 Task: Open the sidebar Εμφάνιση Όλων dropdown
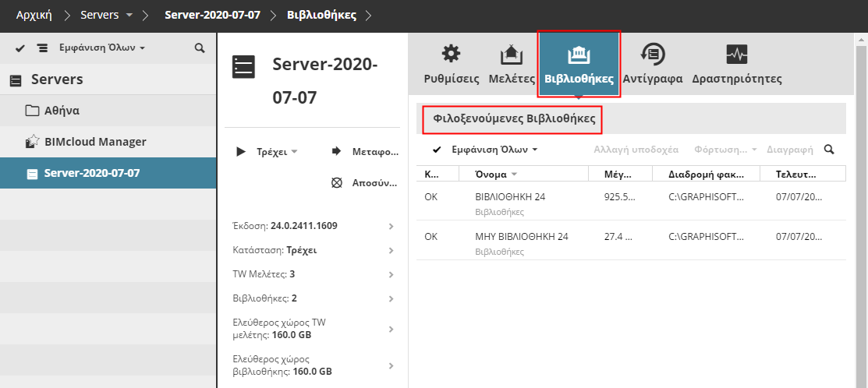point(102,48)
